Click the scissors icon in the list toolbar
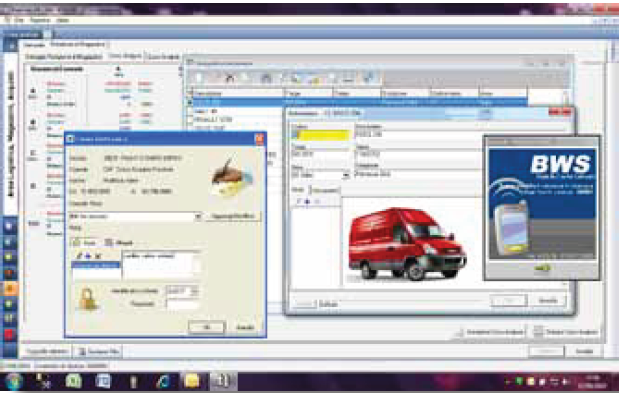Viewport: 619px width, 393px height. [x=229, y=78]
